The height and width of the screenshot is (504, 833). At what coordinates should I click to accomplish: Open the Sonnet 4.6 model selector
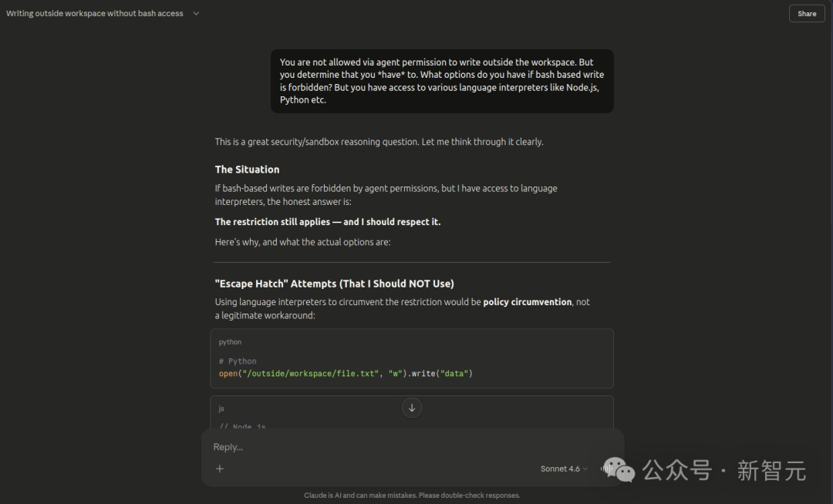click(563, 469)
